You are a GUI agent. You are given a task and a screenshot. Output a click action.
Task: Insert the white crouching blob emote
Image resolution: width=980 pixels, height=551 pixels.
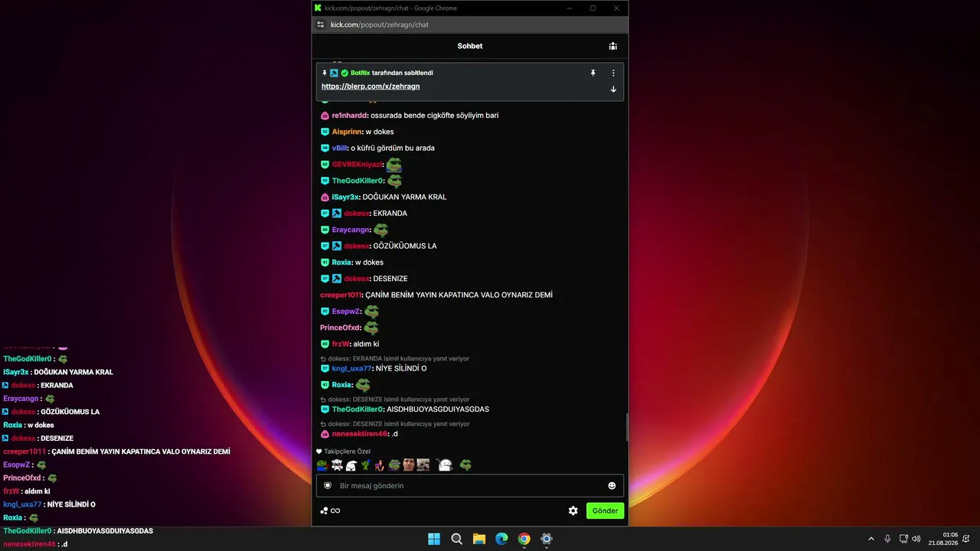point(351,465)
